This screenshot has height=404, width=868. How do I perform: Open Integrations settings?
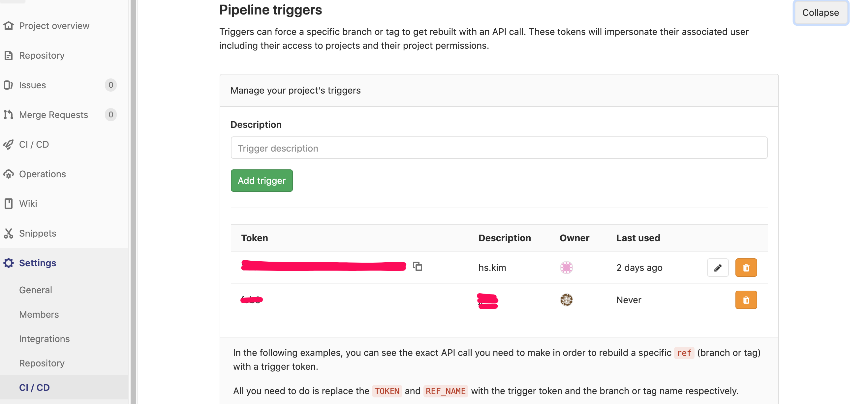click(44, 339)
